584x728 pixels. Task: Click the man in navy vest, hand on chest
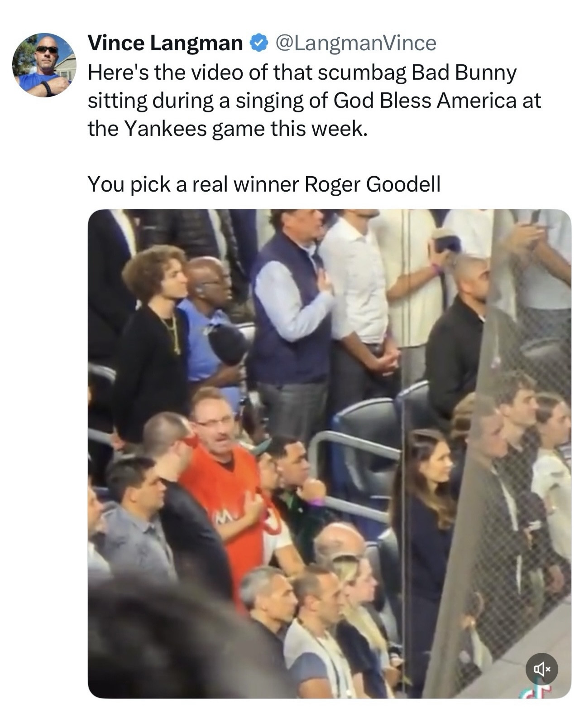click(x=290, y=317)
